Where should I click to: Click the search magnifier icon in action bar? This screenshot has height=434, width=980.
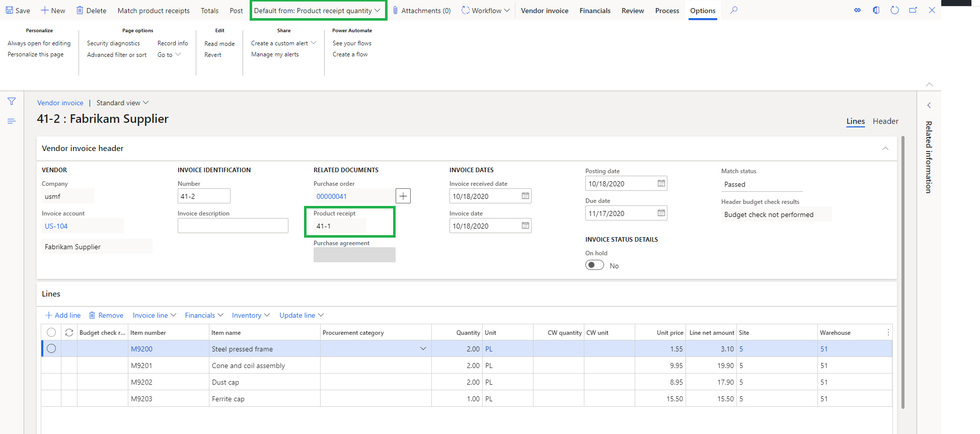[734, 10]
